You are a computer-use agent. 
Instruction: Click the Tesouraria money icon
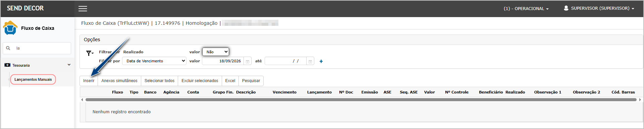7,65
